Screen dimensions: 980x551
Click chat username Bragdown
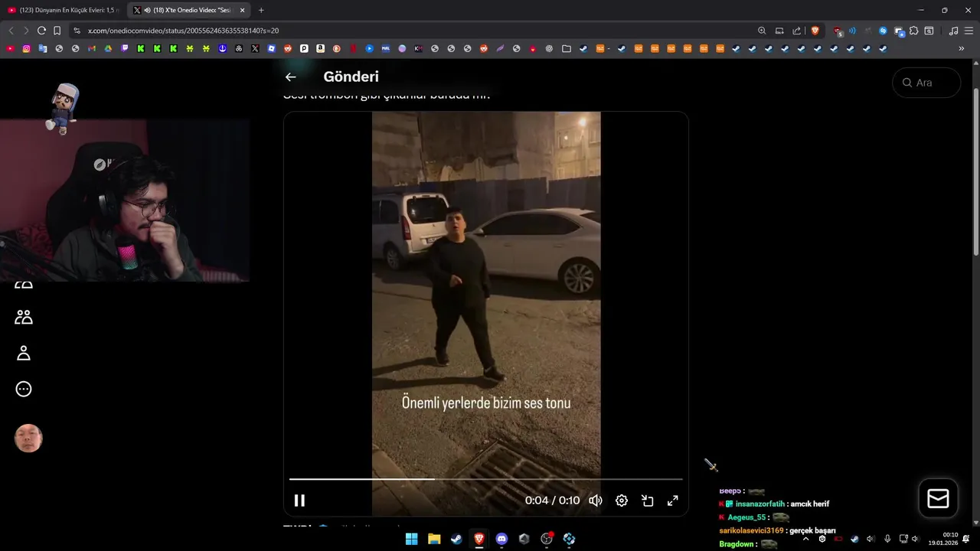pyautogui.click(x=736, y=544)
